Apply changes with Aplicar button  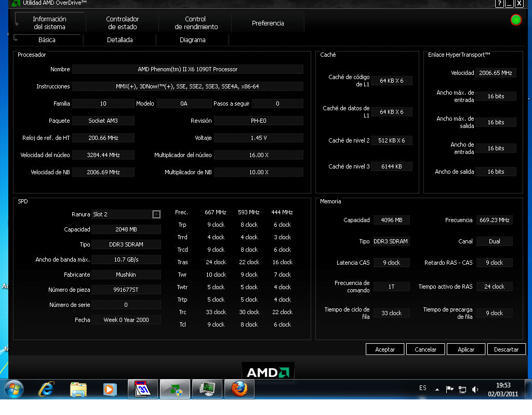[466, 349]
